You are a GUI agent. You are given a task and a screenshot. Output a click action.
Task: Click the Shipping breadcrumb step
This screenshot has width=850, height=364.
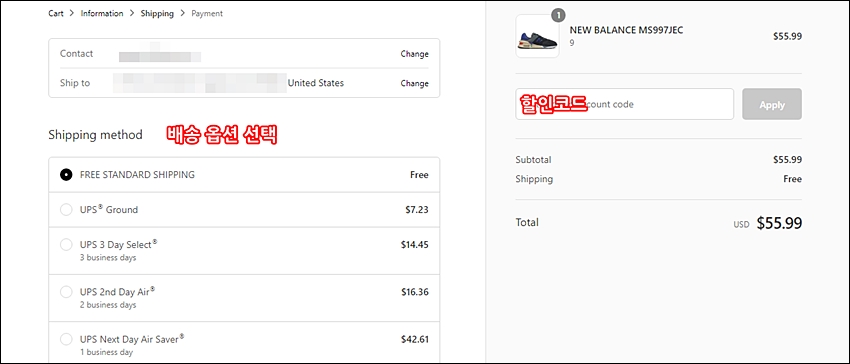[157, 14]
